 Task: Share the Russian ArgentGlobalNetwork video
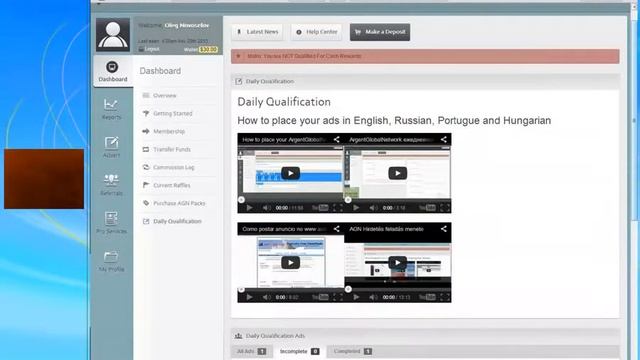point(444,140)
